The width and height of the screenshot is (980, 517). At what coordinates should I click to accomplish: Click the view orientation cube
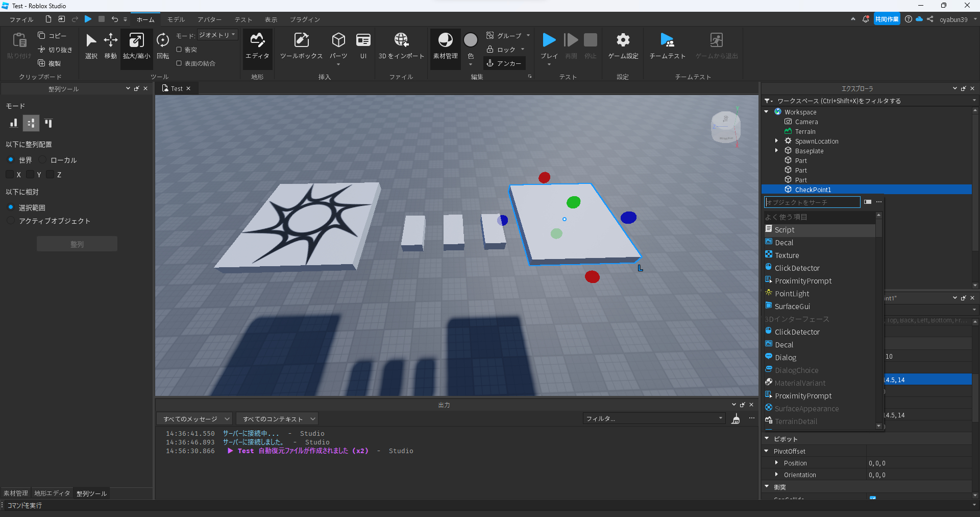pos(725,127)
